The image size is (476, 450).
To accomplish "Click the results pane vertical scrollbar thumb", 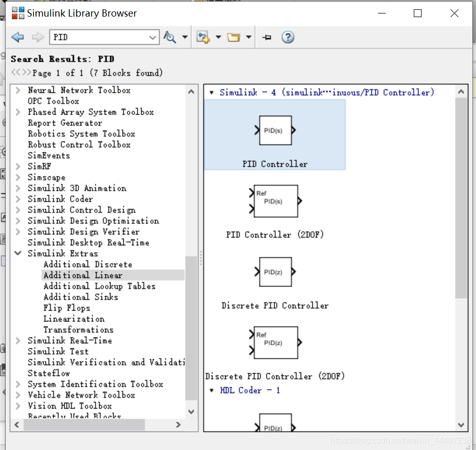I will click(461, 198).
